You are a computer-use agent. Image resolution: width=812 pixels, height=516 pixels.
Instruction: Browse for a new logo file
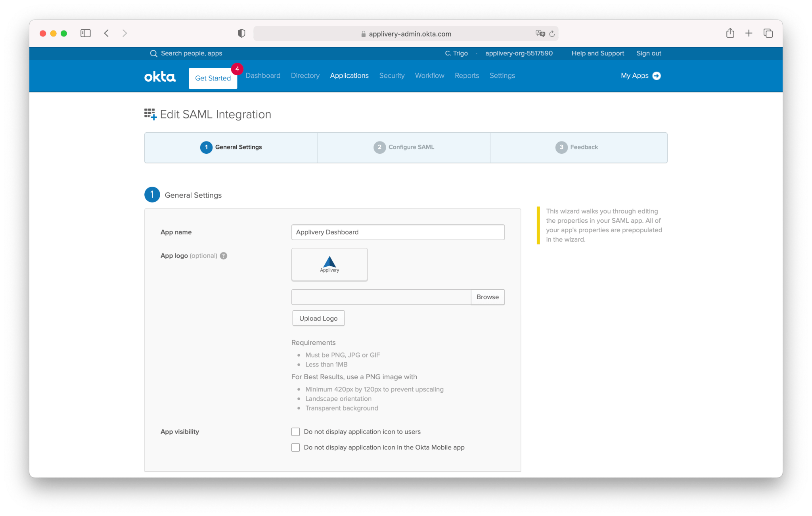tap(487, 297)
